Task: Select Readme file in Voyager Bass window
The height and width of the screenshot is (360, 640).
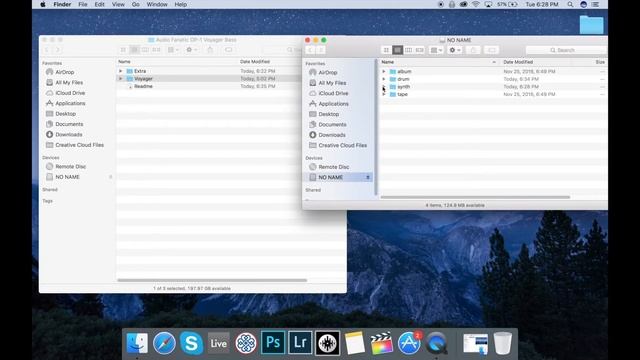Action: pos(143,87)
